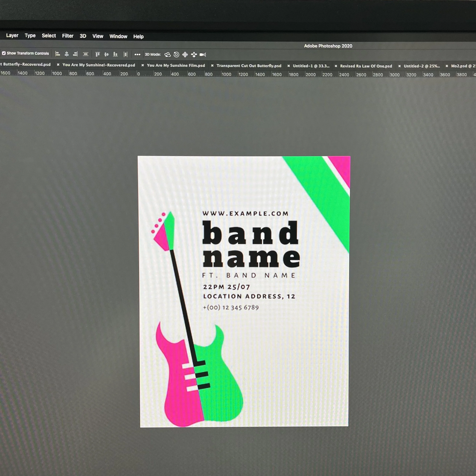Switch to You Are My Sunshine Film.psd tab
Screen dimensions: 476x476
[x=176, y=65]
